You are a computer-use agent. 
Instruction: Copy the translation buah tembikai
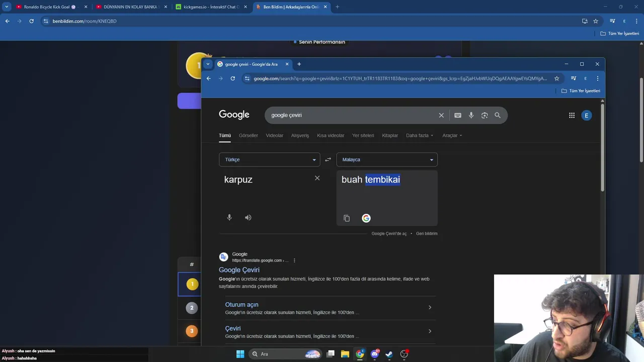[347, 218]
